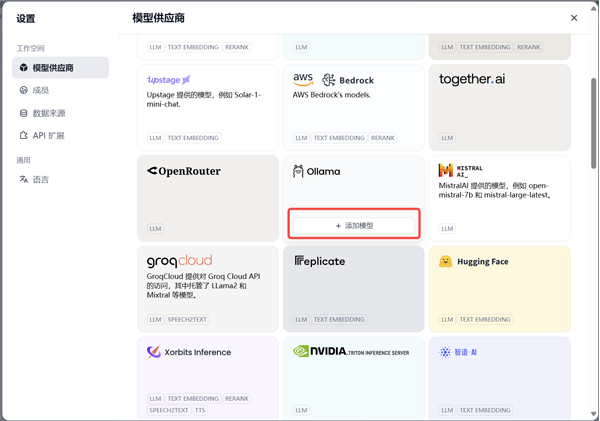Open the 语言 language settings
600x421 pixels.
(60, 179)
